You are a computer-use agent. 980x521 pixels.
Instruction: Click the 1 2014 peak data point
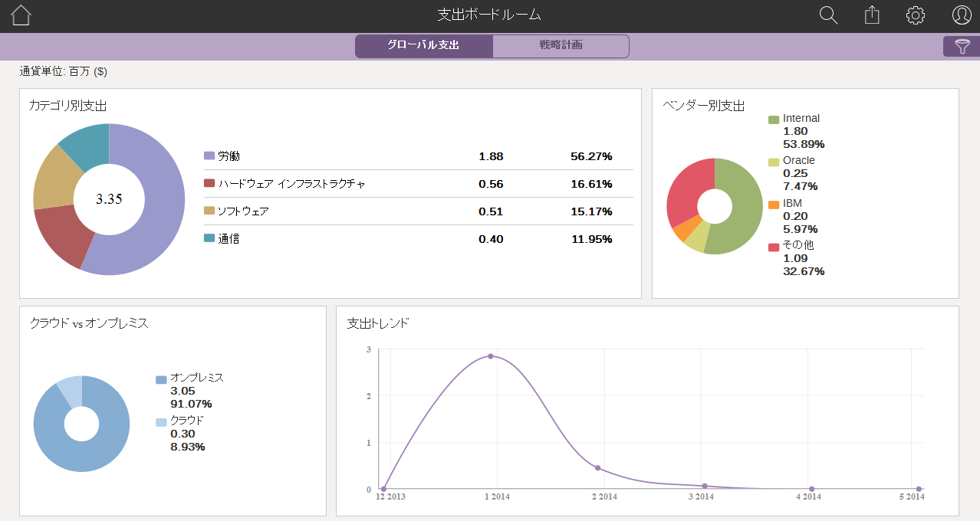pyautogui.click(x=491, y=356)
